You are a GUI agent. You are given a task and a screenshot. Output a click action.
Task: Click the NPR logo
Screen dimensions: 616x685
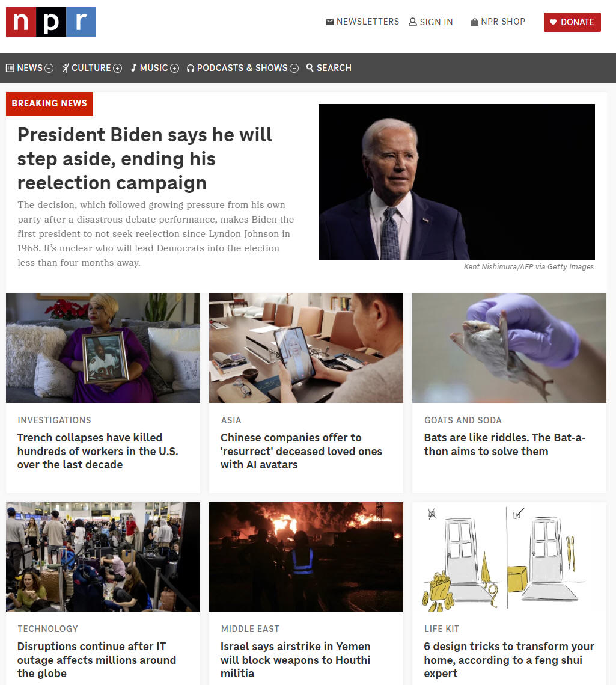tap(51, 22)
